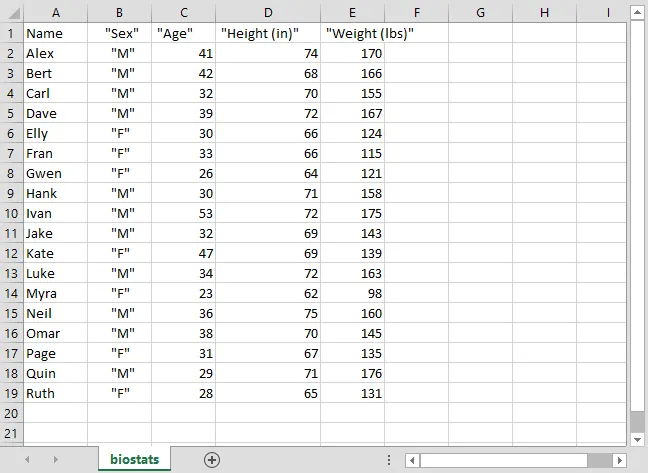The height and width of the screenshot is (473, 648).
Task: Select column G header
Action: click(x=481, y=13)
